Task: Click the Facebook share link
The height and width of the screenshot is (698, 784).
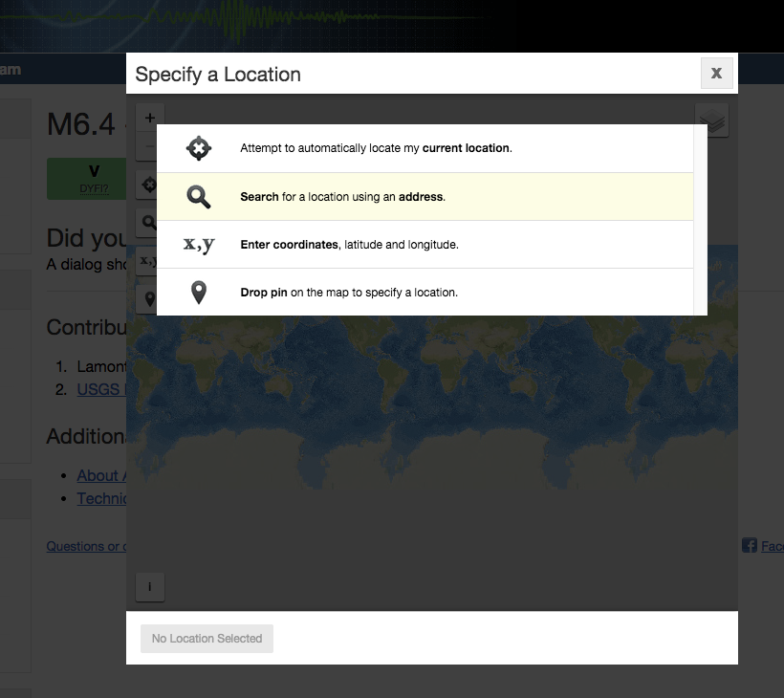Action: 763,546
